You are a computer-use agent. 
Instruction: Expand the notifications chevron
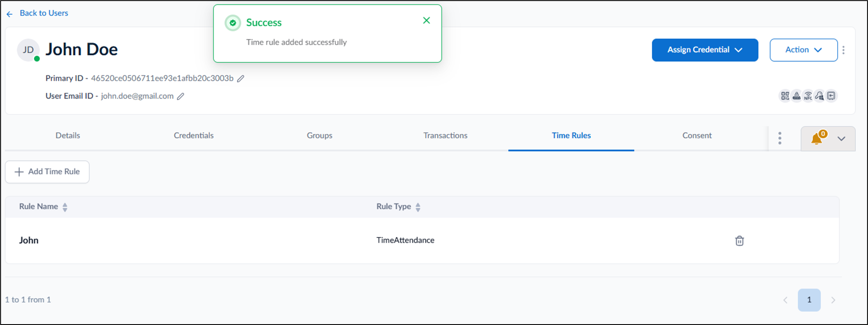[842, 139]
